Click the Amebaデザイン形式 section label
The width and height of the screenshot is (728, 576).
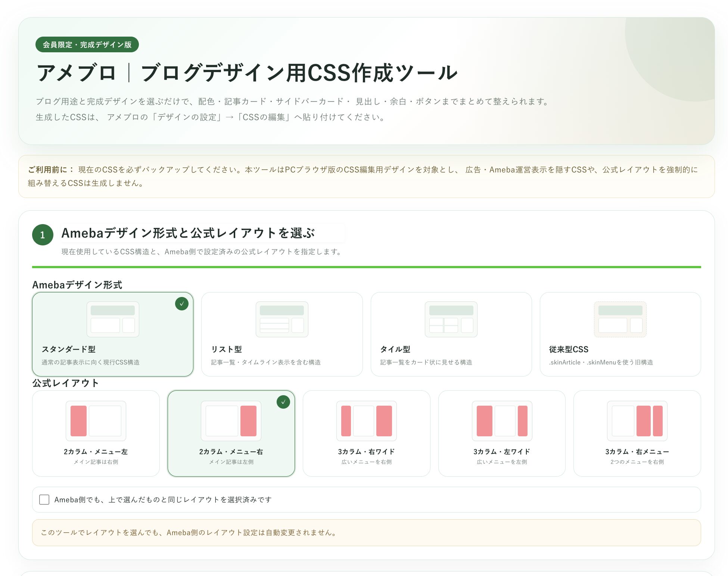tap(77, 285)
